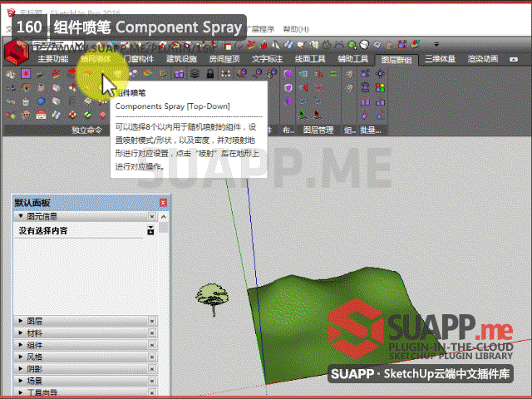The image size is (532, 399).
Task: Open the toolbar overflow dropdown arrow
Action: pyautogui.click(x=436, y=44)
